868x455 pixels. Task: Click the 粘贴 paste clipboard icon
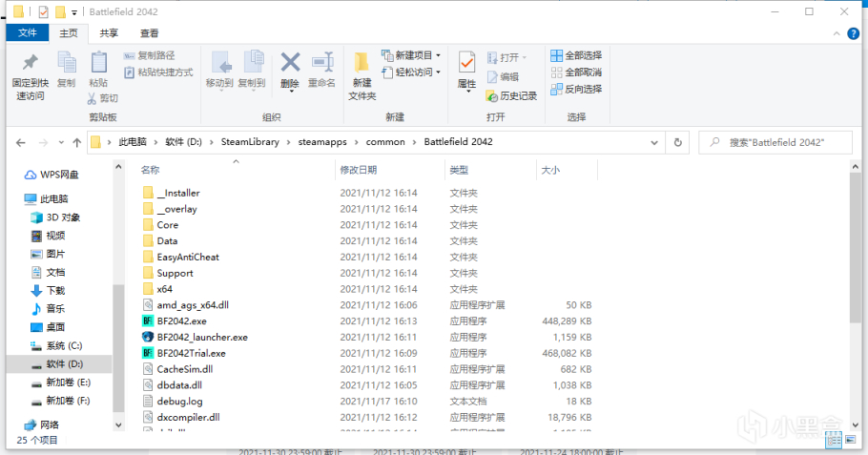pyautogui.click(x=98, y=63)
